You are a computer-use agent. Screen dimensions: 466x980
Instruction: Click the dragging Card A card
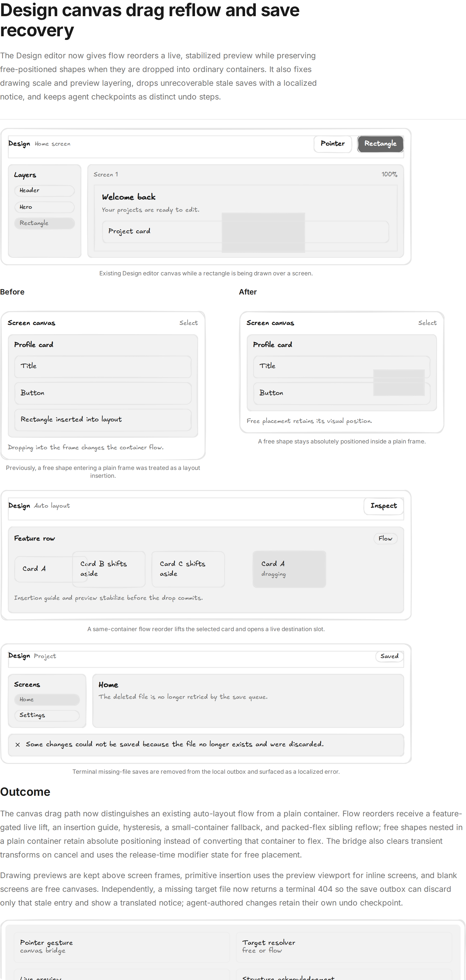(x=289, y=569)
